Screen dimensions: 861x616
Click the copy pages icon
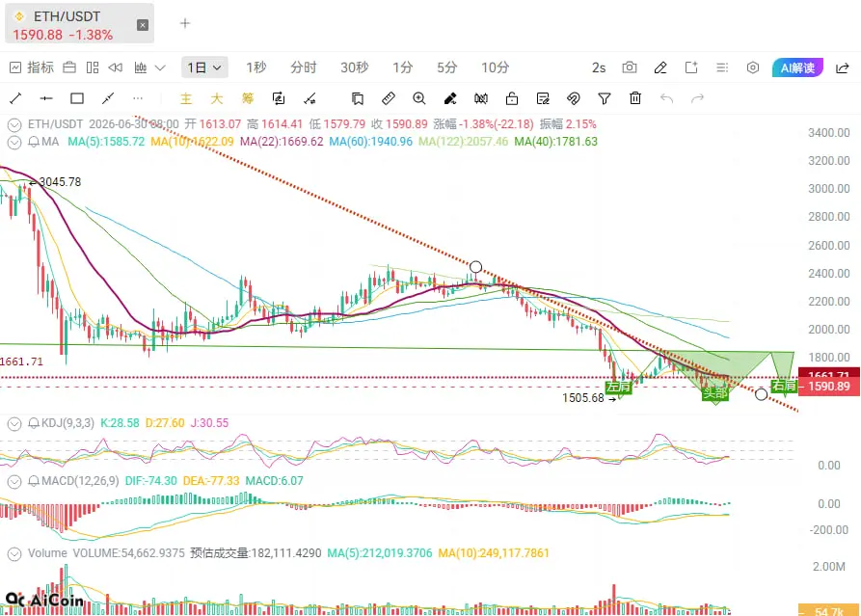tap(358, 98)
